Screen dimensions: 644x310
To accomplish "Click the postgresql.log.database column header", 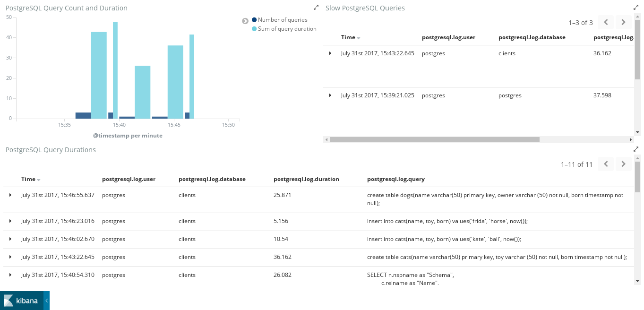I will click(212, 179).
